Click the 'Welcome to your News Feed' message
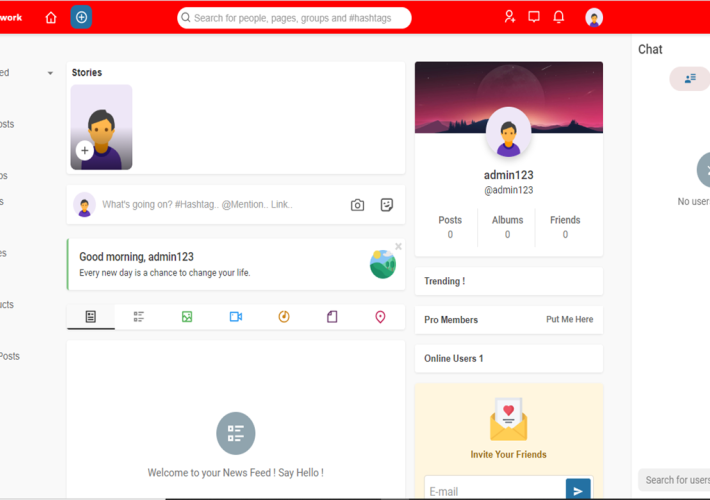710x500 pixels. 235,473
